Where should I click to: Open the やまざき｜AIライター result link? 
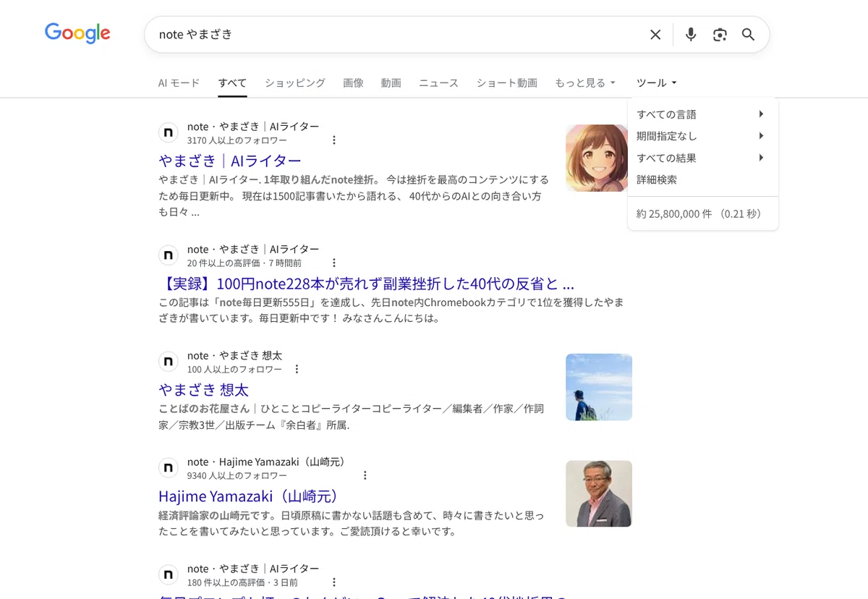tap(230, 161)
